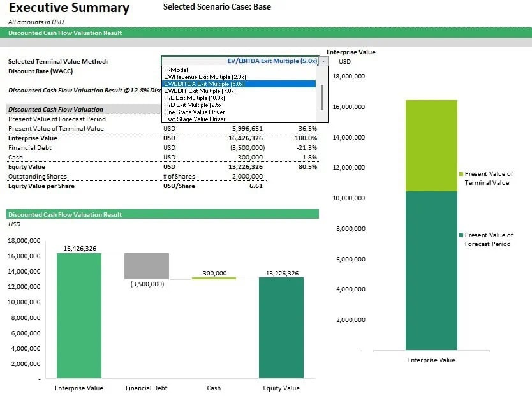Viewport: 532px width, 403px height.
Task: Click the Discounted Cash Flow Valuation gray header
Action: tap(84, 109)
